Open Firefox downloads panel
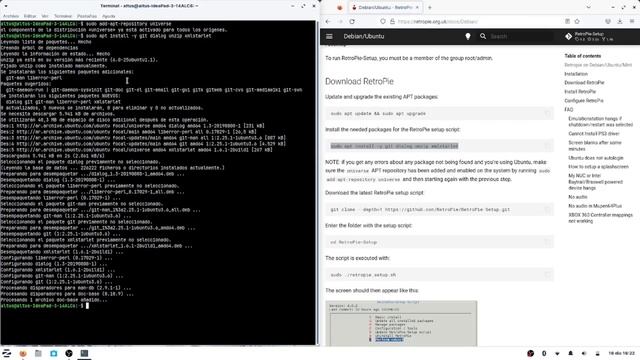This screenshot has width=640, height=360. point(620,21)
